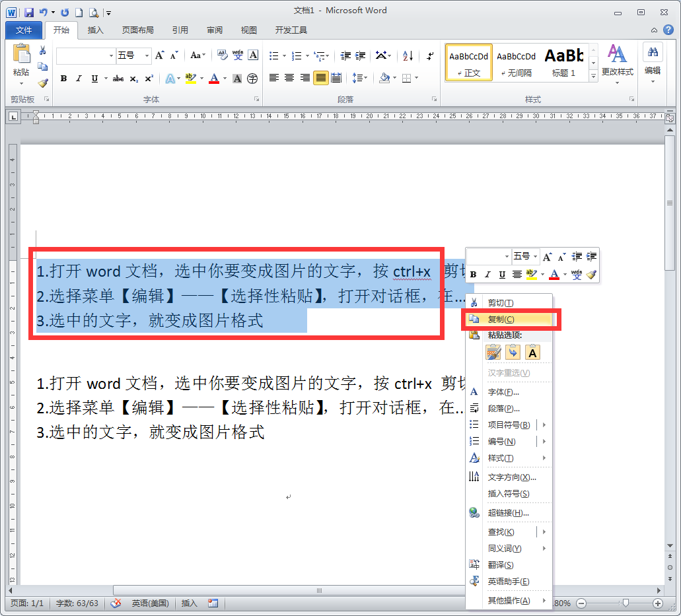681x616 pixels.
Task: Open Bullets list dropdown arrow
Action: (285, 55)
